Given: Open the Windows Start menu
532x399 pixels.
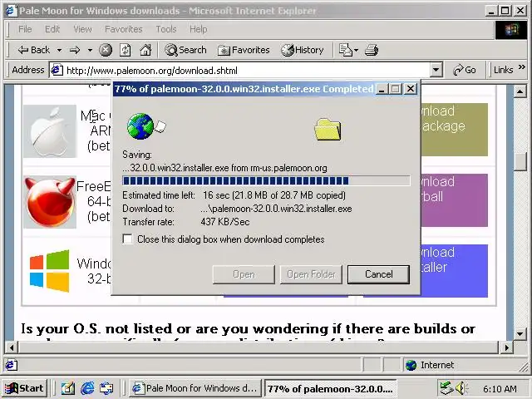Looking at the screenshot, I should 24,388.
